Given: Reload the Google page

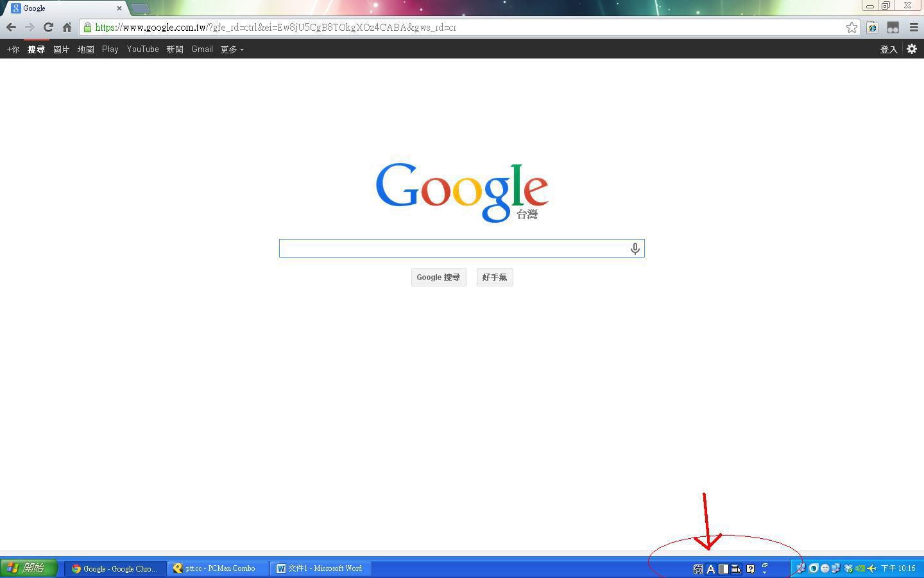Looking at the screenshot, I should click(x=48, y=28).
